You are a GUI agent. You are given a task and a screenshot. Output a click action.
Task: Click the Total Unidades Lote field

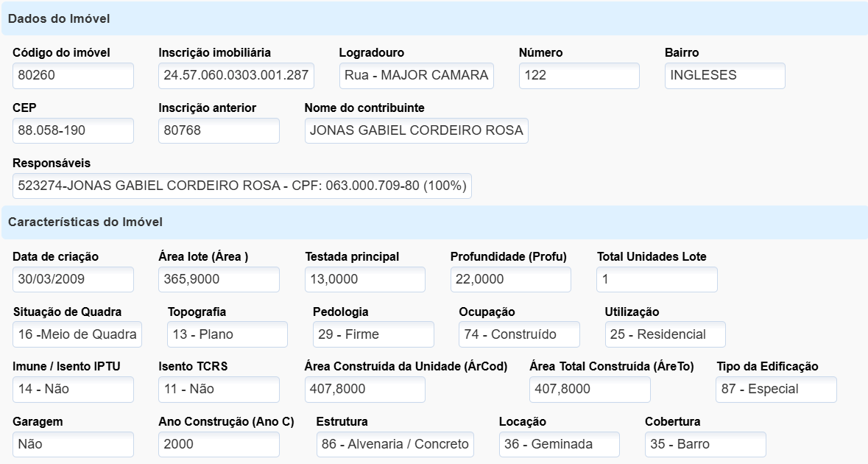[x=657, y=279]
